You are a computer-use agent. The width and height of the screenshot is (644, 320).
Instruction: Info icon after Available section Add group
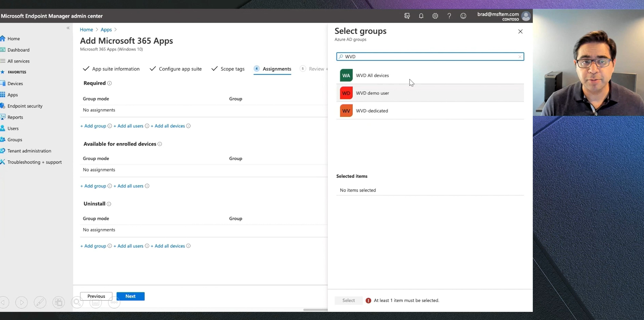pos(110,186)
